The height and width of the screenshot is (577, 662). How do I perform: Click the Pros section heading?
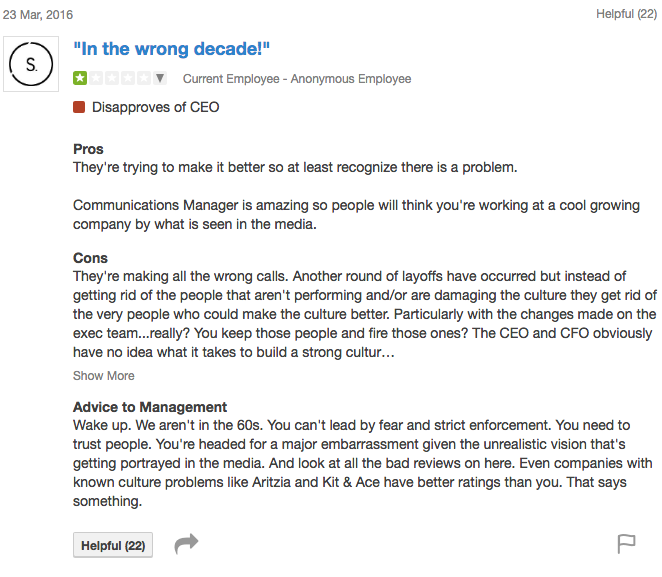[x=88, y=149]
